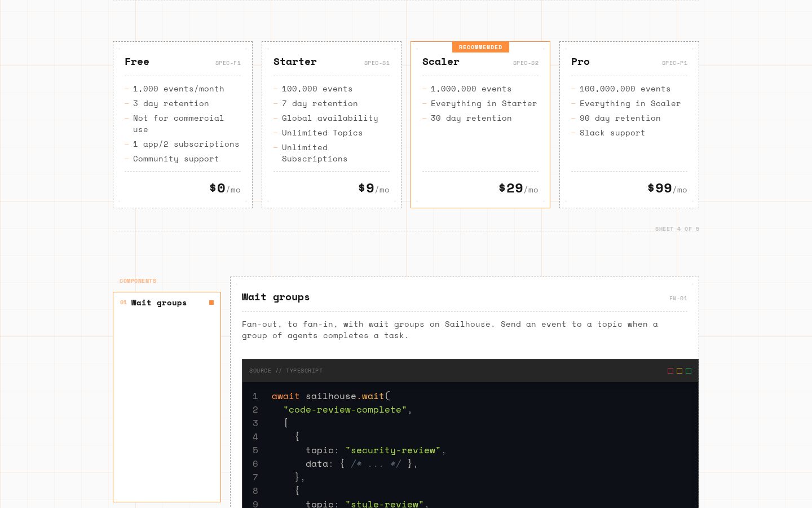Click the Wait groups panel heading

click(x=276, y=297)
